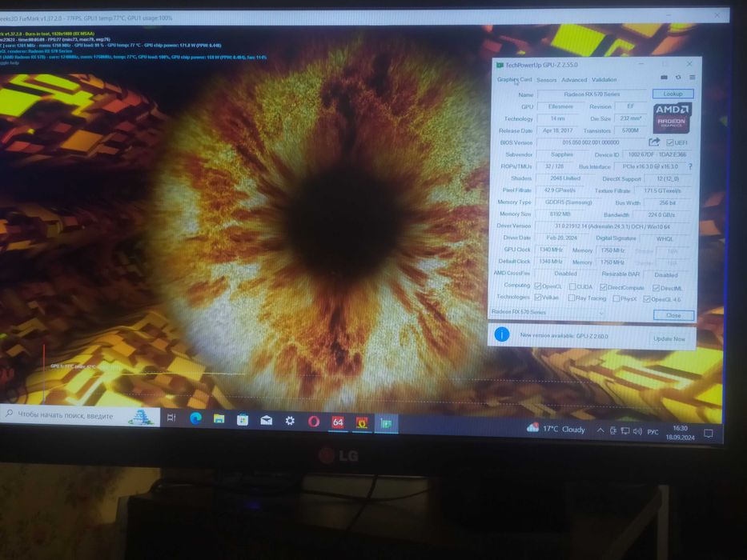Click the Release Date value Apr 18, 2017
The image size is (747, 560).
[x=557, y=130]
